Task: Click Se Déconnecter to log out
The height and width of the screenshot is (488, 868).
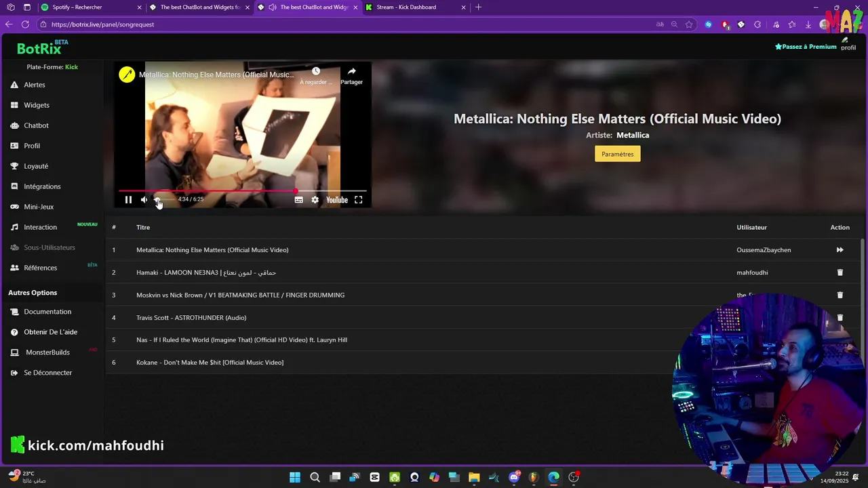Action: [x=47, y=373]
